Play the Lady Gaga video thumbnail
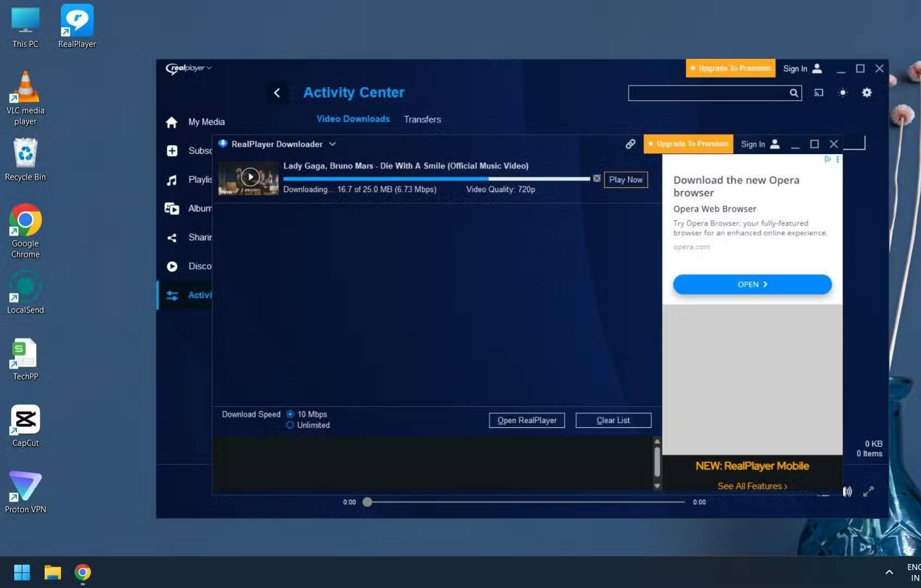Viewport: 921px width, 588px height. [249, 178]
